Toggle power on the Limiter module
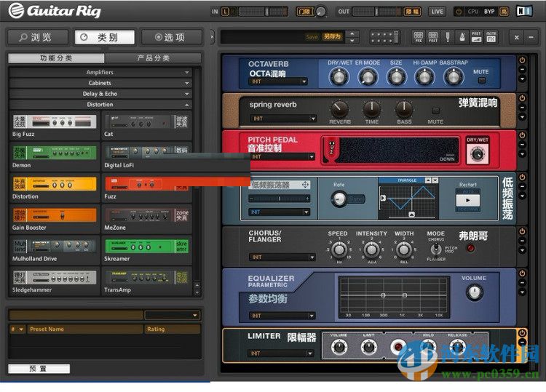Image resolution: width=546 pixels, height=392 pixels. pyautogui.click(x=522, y=333)
